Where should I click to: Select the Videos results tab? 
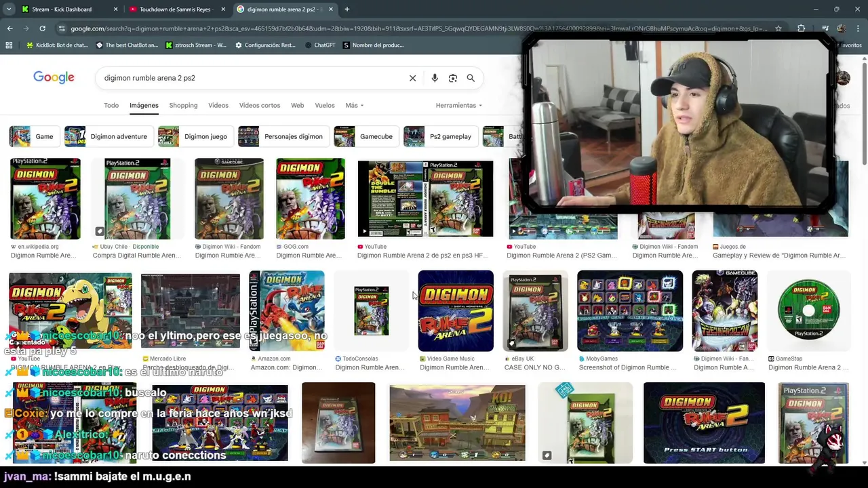[x=218, y=106]
